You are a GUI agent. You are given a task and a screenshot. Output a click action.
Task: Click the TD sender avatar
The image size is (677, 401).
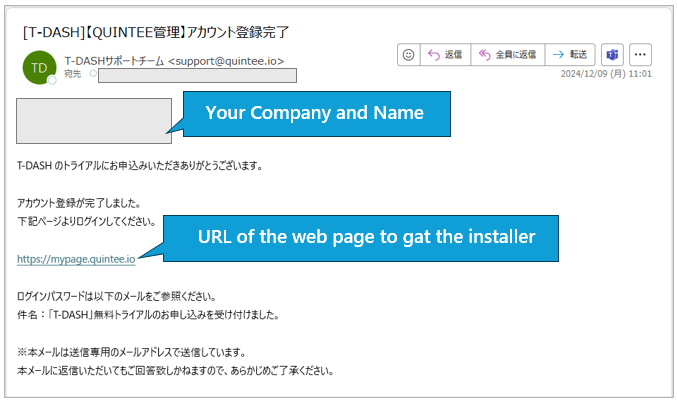(x=38, y=66)
